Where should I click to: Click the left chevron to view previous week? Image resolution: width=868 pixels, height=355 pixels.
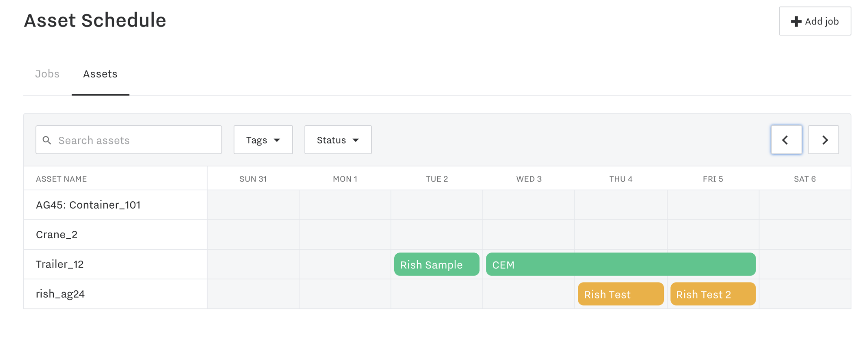(x=786, y=139)
